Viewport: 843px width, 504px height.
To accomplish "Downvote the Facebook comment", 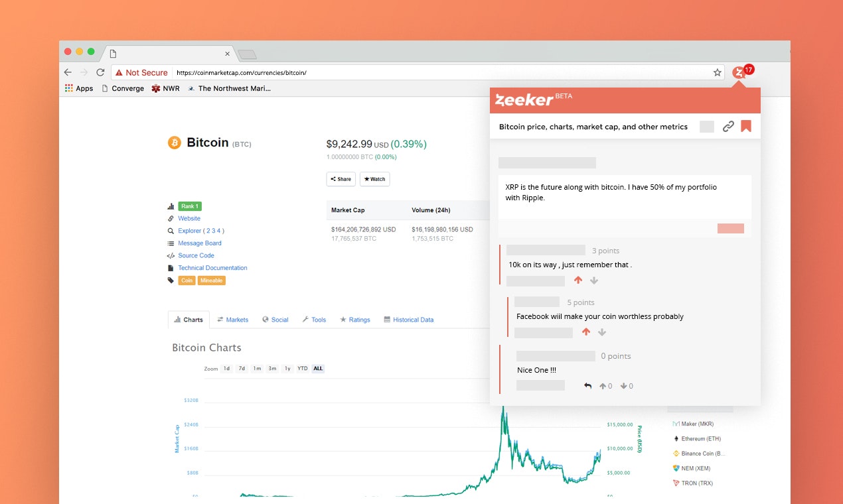I will pos(601,332).
